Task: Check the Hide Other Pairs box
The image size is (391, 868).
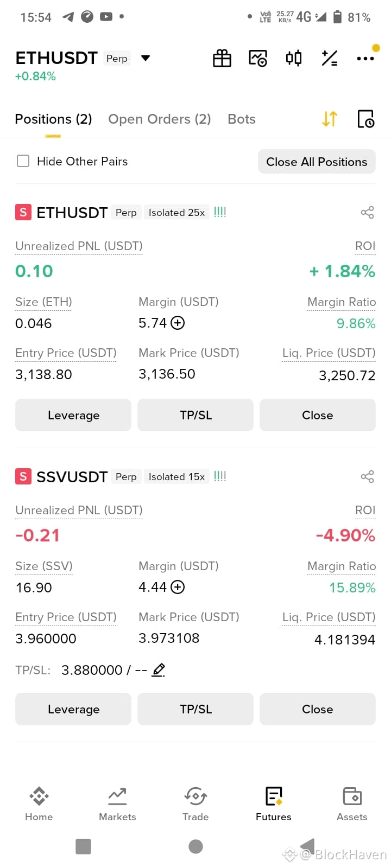Action: 23,161
